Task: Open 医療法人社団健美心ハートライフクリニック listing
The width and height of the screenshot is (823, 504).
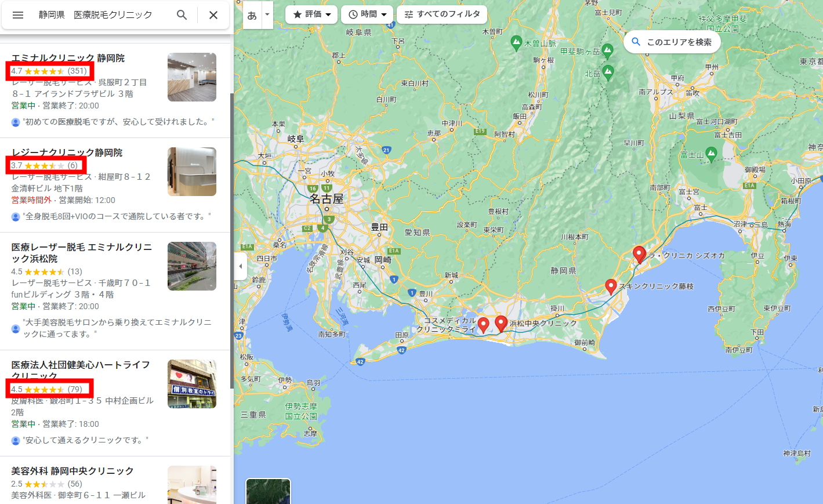Action: [81, 370]
